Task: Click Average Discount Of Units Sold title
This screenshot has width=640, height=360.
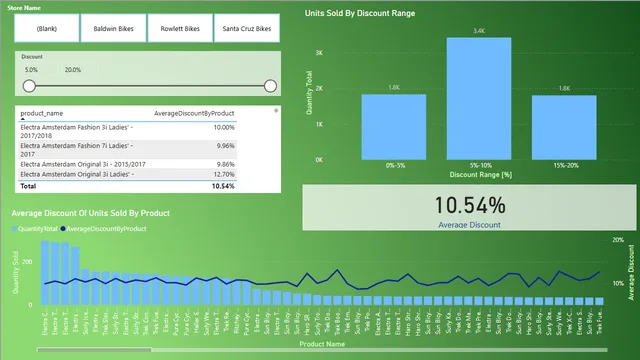Action: tap(90, 213)
